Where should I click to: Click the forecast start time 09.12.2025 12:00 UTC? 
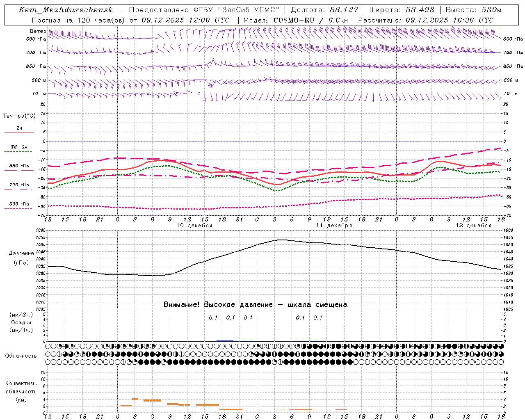(x=185, y=20)
